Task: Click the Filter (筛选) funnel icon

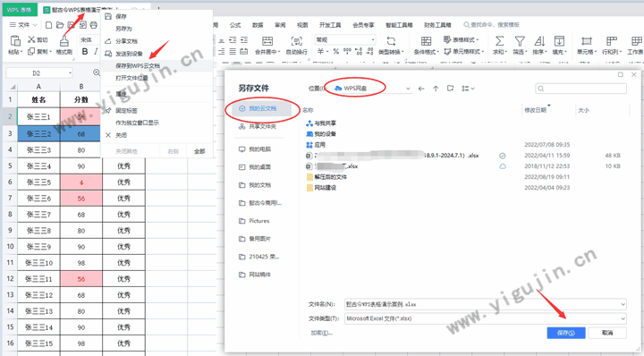Action: point(520,40)
